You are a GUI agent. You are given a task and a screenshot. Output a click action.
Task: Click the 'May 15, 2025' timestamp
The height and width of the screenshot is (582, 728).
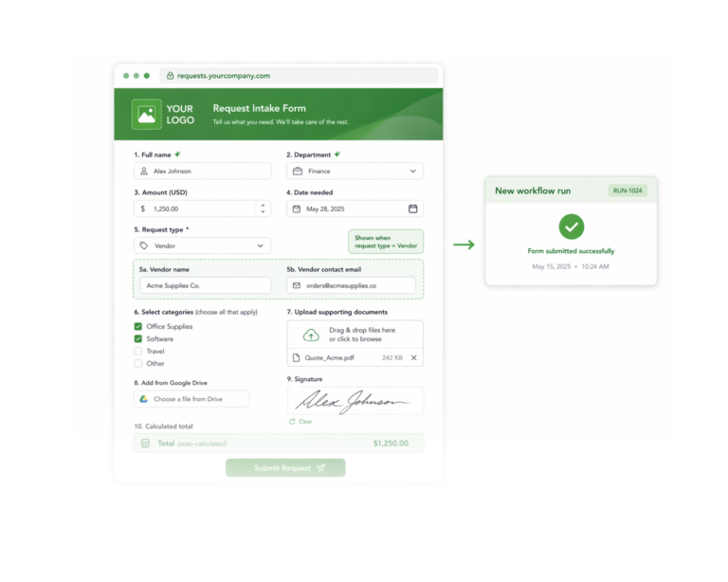click(x=551, y=266)
